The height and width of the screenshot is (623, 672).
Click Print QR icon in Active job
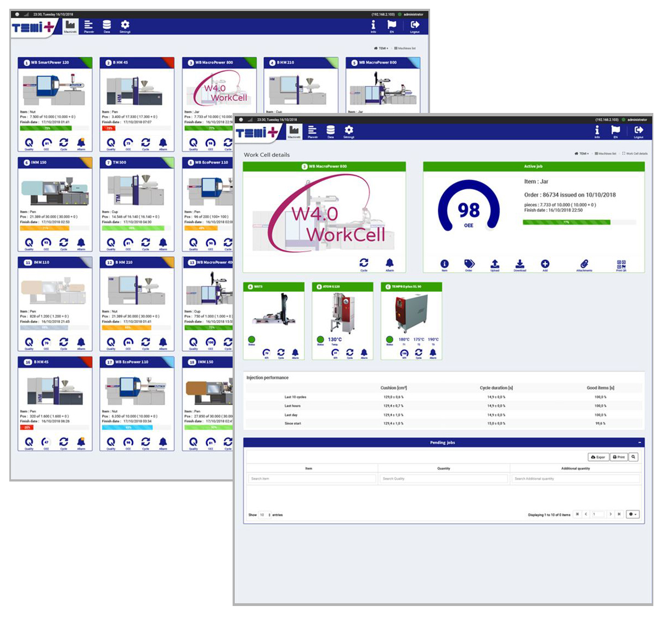tap(621, 265)
